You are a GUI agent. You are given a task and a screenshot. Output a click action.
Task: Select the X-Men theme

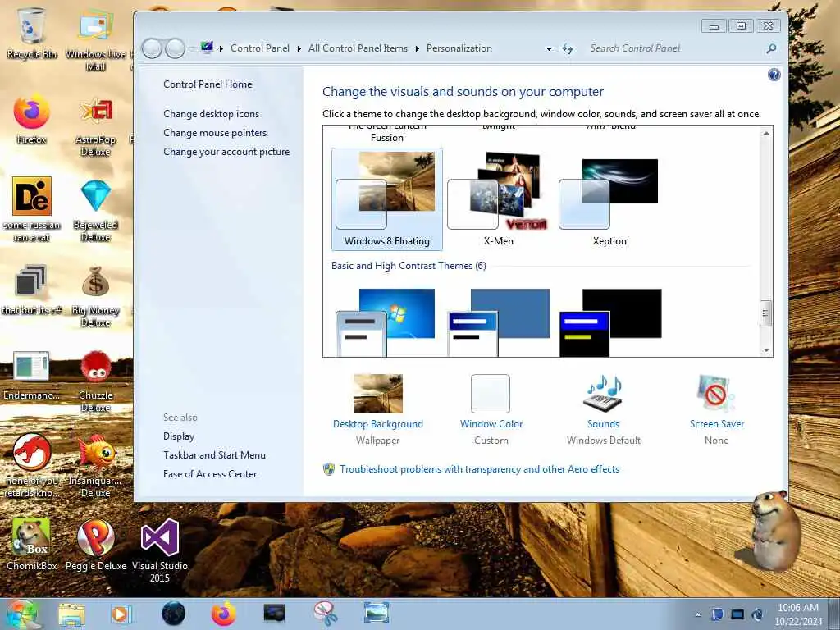click(x=498, y=199)
